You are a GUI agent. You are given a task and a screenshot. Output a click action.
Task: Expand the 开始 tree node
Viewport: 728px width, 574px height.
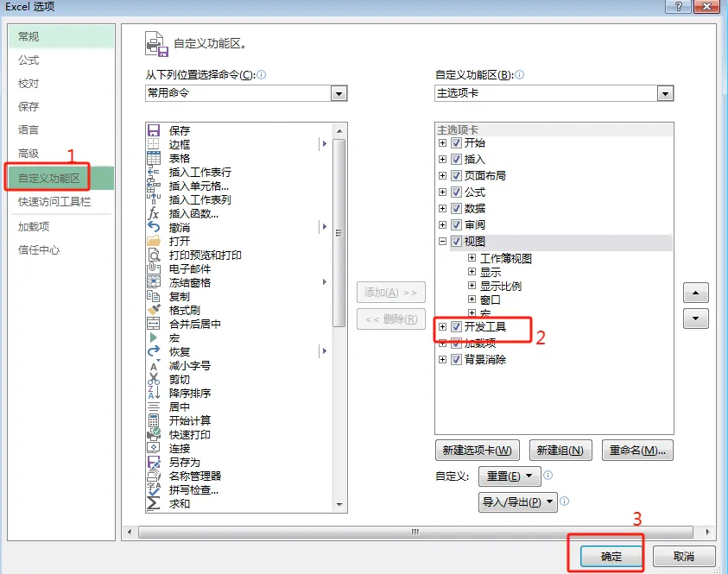[442, 143]
